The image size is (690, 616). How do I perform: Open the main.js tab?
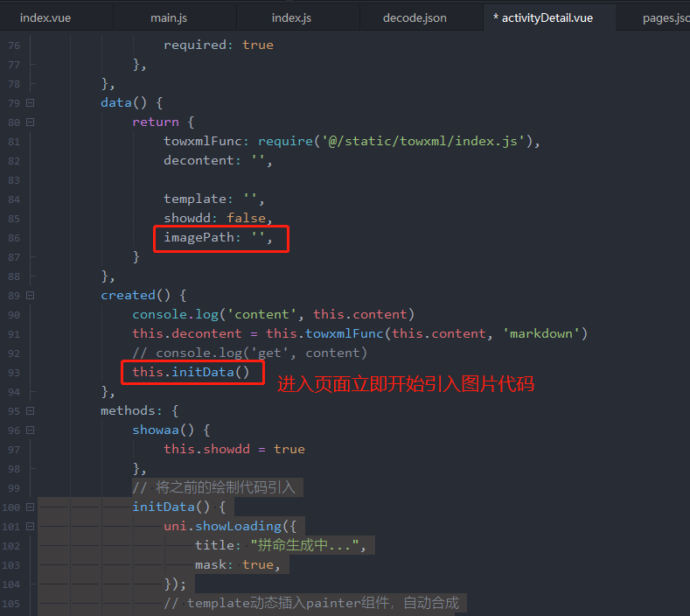(x=169, y=18)
